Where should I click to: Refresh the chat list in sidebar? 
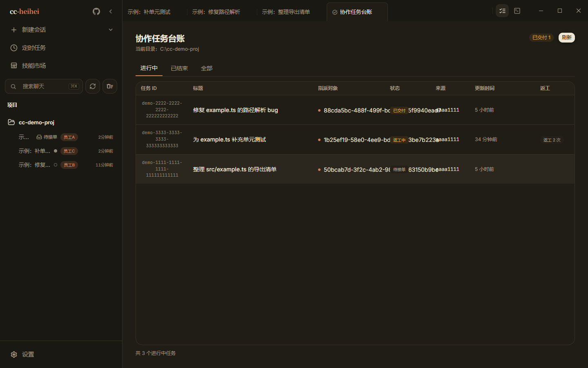click(93, 86)
